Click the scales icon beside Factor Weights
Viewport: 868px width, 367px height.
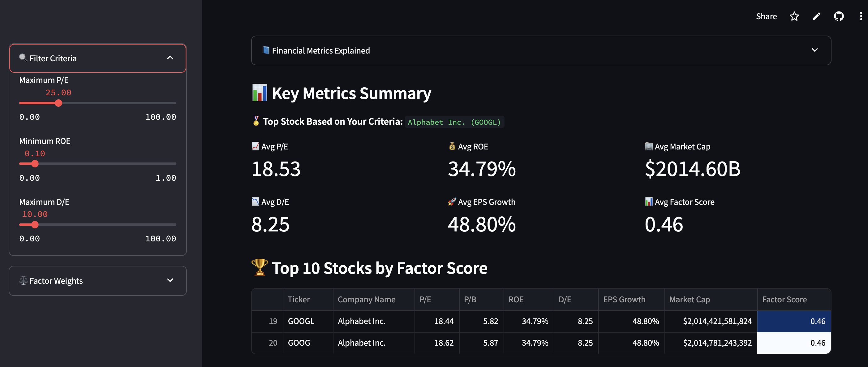(x=23, y=280)
